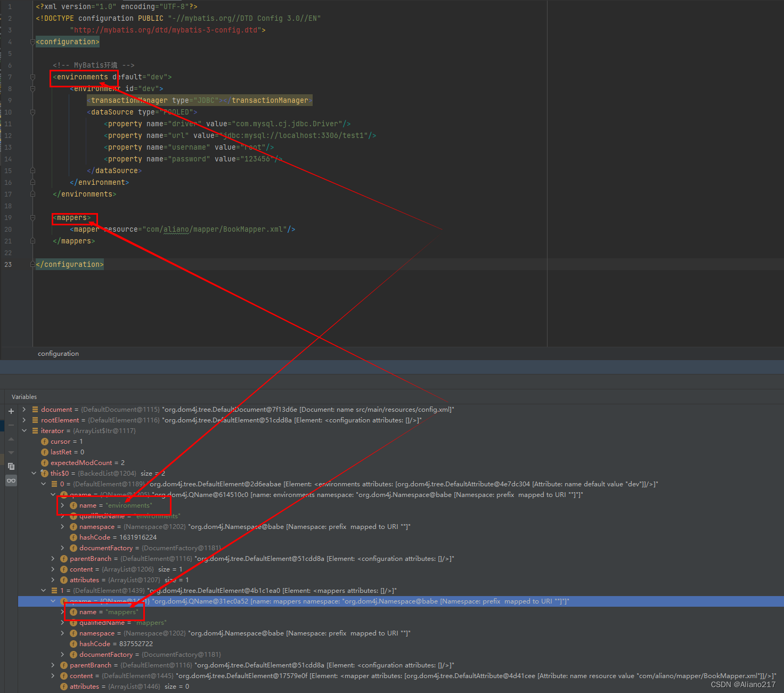Select the Variables tab
The image size is (784, 693).
click(24, 397)
